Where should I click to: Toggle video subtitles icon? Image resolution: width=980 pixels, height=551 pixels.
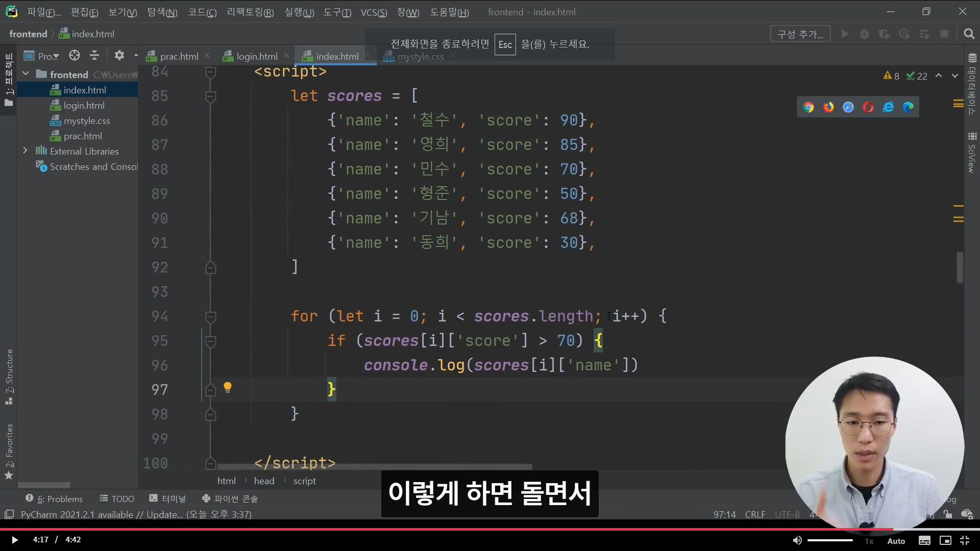click(924, 540)
